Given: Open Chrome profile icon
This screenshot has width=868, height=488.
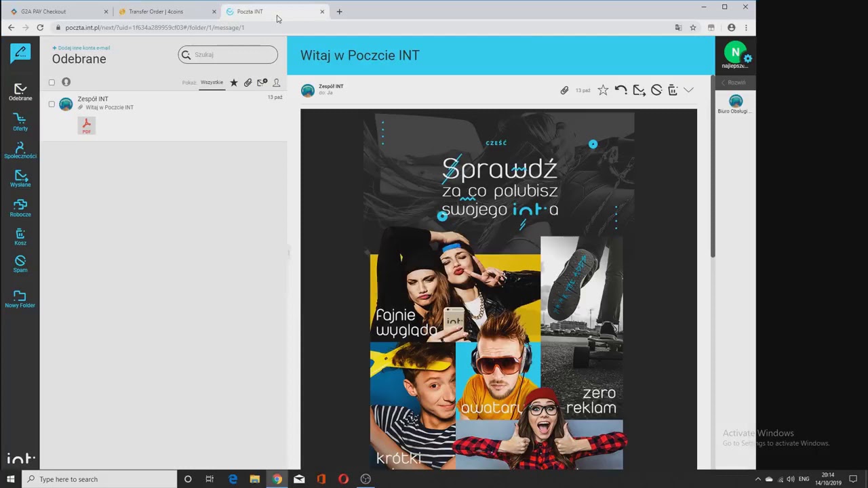Looking at the screenshot, I should tap(731, 28).
